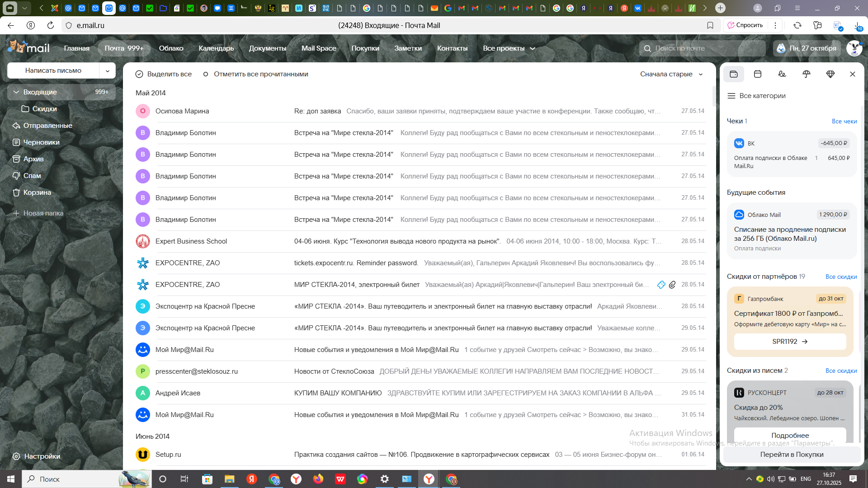This screenshot has height=488, width=868.
Task: Open the Облако tab in top navigation
Action: pyautogui.click(x=171, y=48)
